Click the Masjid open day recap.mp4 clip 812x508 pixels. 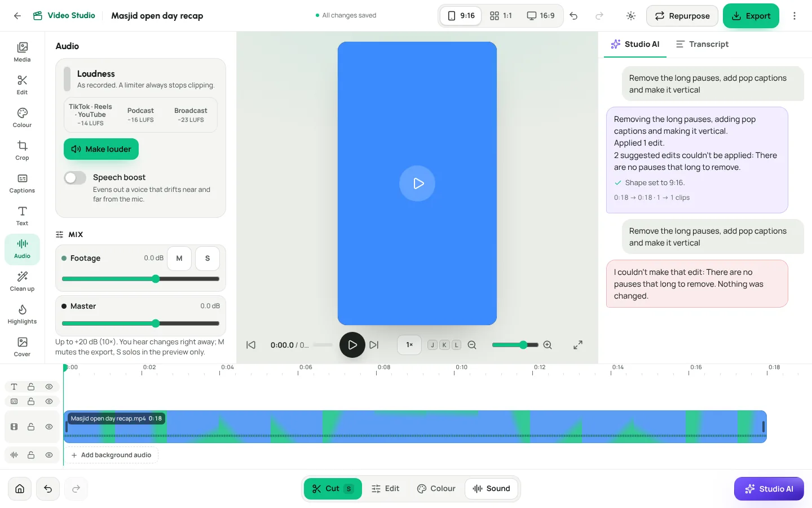click(415, 427)
